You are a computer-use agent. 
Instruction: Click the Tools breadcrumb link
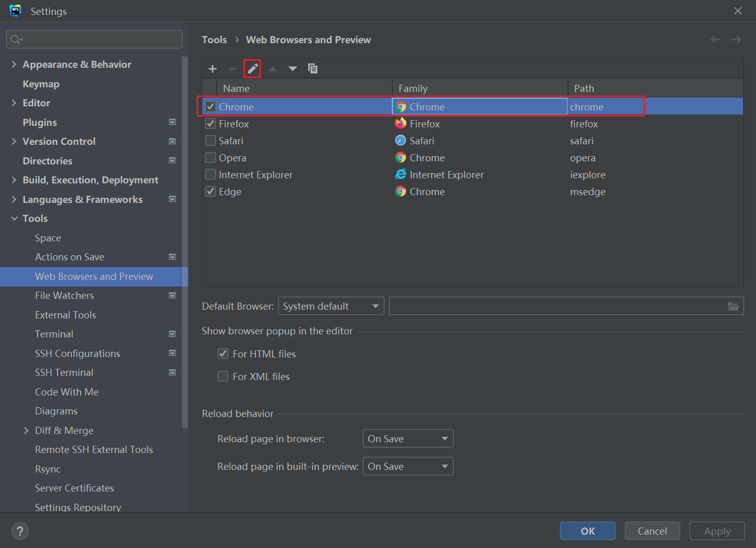click(x=214, y=40)
